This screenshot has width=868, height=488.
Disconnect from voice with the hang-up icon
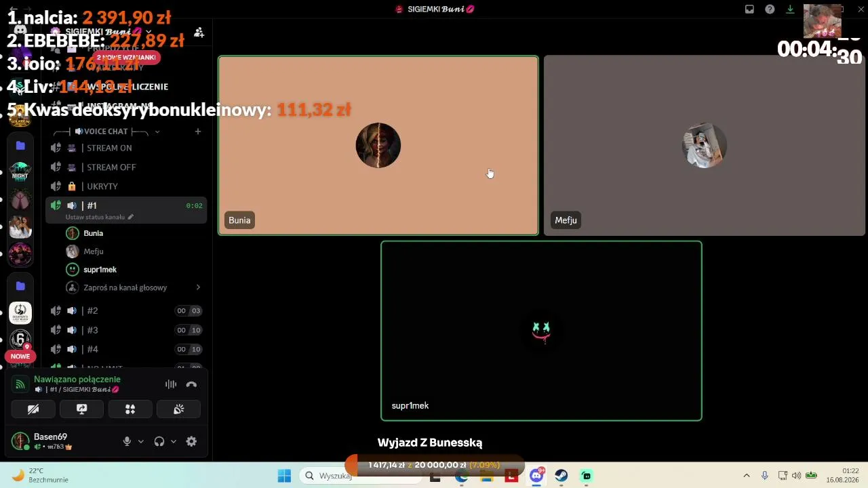tap(191, 384)
